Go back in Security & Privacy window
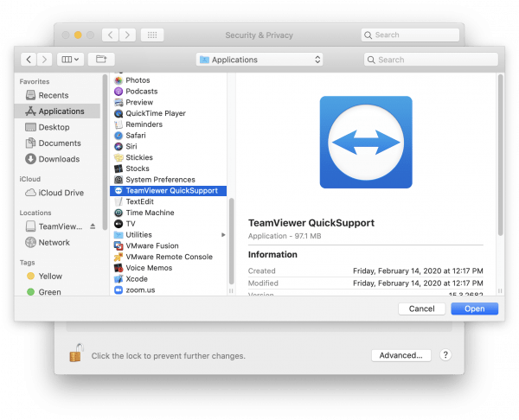519x420 pixels. pos(110,35)
